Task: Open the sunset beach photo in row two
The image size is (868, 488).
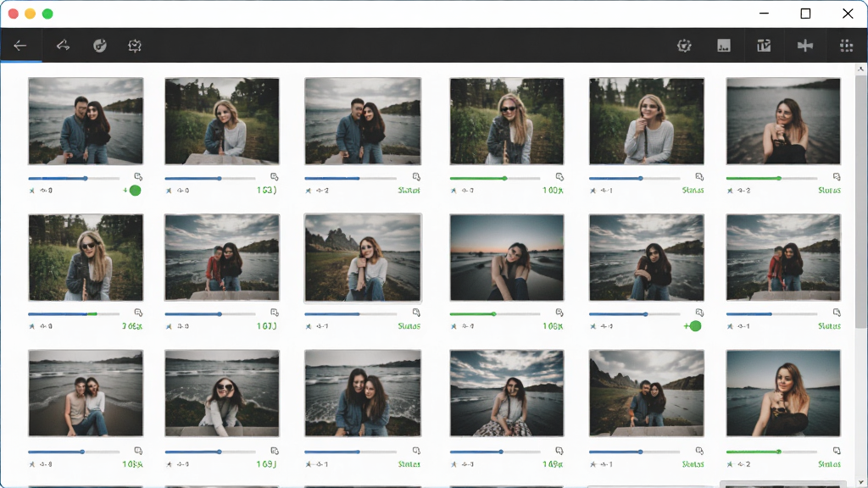Action: pyautogui.click(x=507, y=258)
